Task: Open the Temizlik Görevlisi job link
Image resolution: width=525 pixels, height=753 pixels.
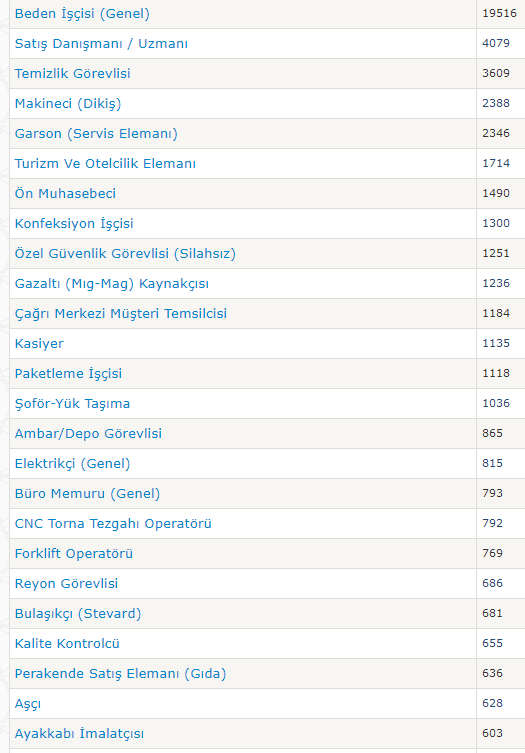Action: (x=73, y=73)
